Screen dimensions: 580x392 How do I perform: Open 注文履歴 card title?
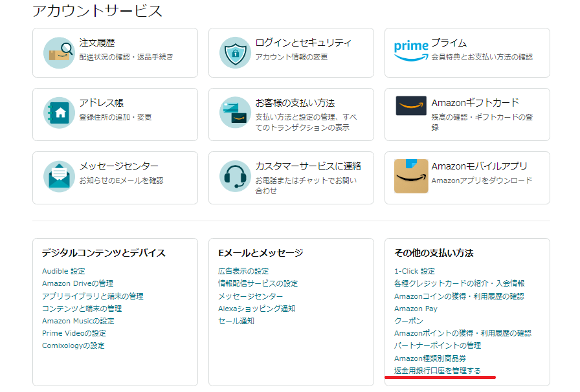coord(97,43)
